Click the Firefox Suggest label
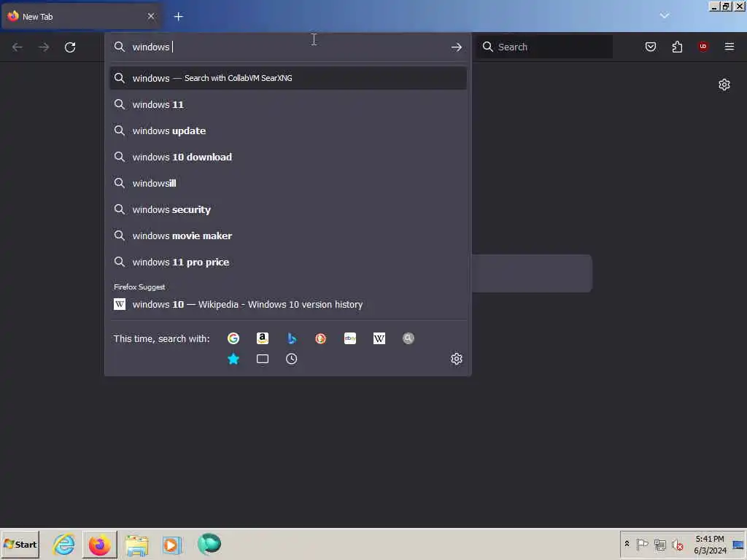747x560 pixels. coord(139,287)
